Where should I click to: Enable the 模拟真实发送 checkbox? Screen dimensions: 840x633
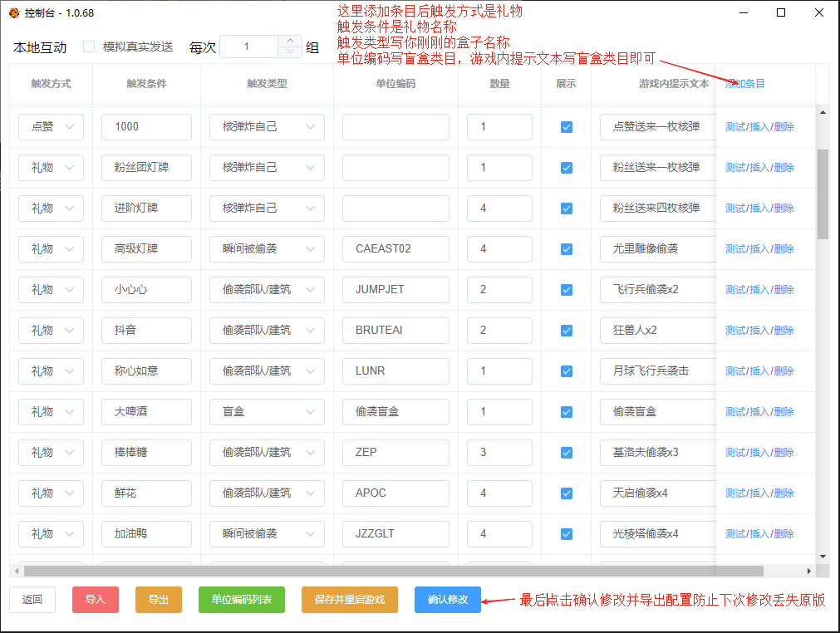90,47
